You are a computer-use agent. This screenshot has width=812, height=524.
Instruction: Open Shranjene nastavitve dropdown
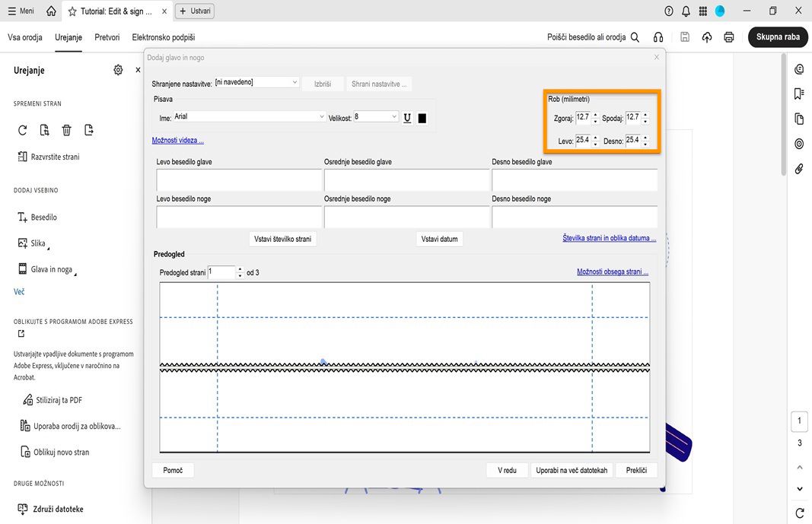click(256, 82)
